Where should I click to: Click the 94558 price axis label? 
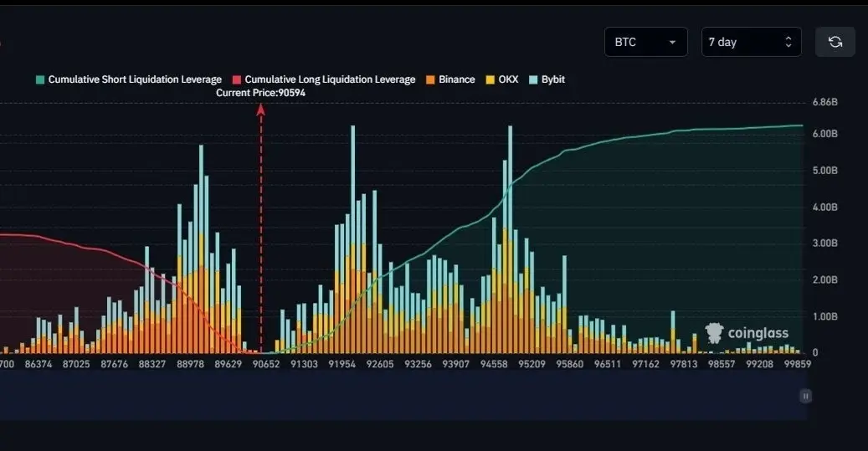tap(495, 364)
